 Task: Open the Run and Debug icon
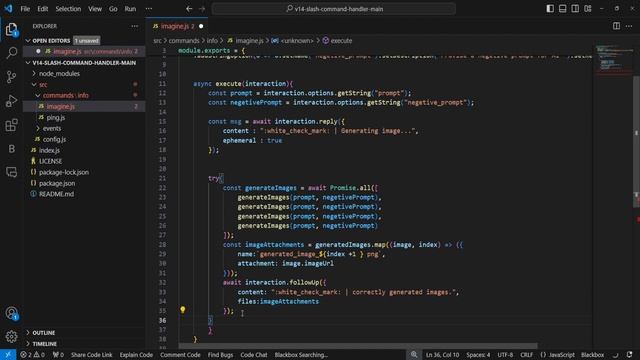point(11,101)
